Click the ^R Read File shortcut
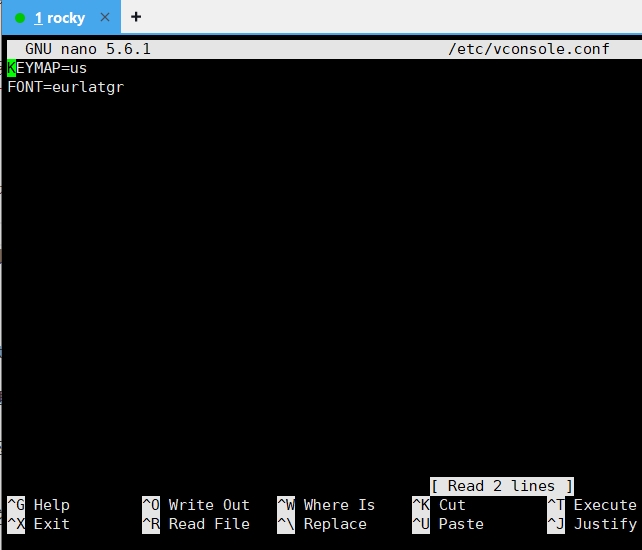Screen dimensions: 642x550 click(196, 524)
